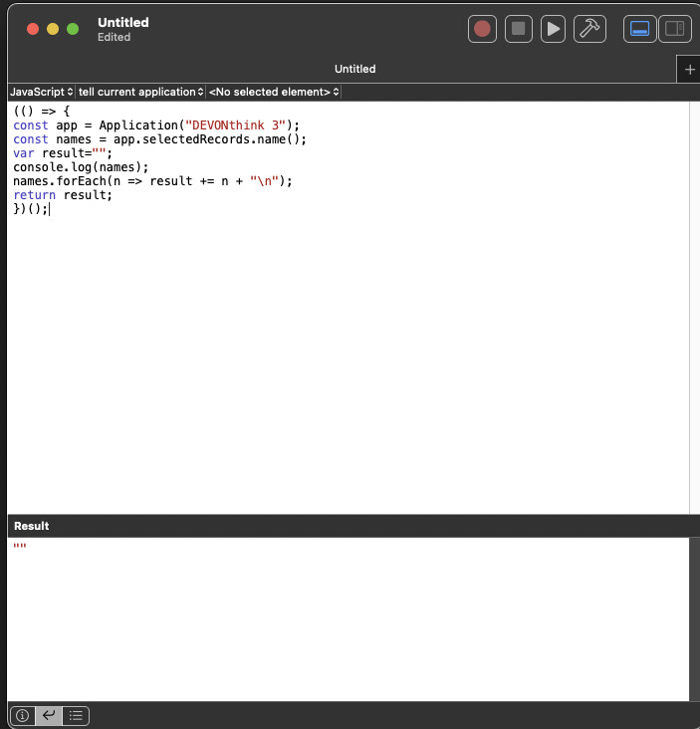Run the script with play button
Viewport: 700px width, 729px height.
coord(553,29)
